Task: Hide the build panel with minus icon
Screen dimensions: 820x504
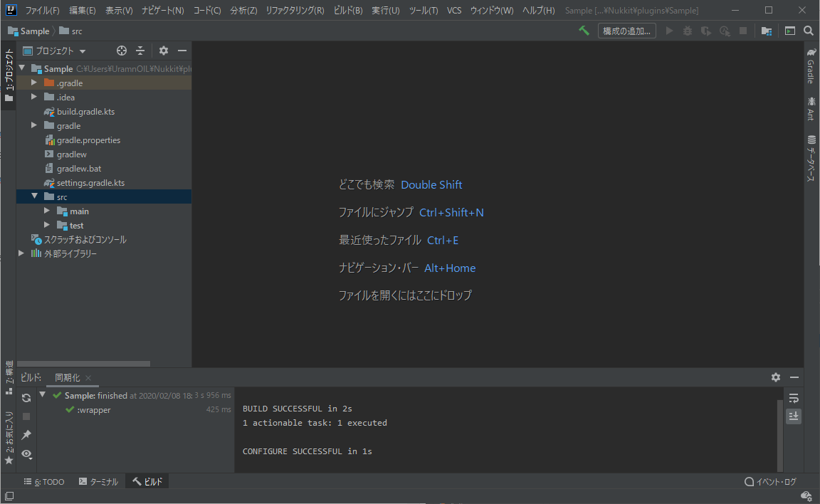Action: coord(794,377)
